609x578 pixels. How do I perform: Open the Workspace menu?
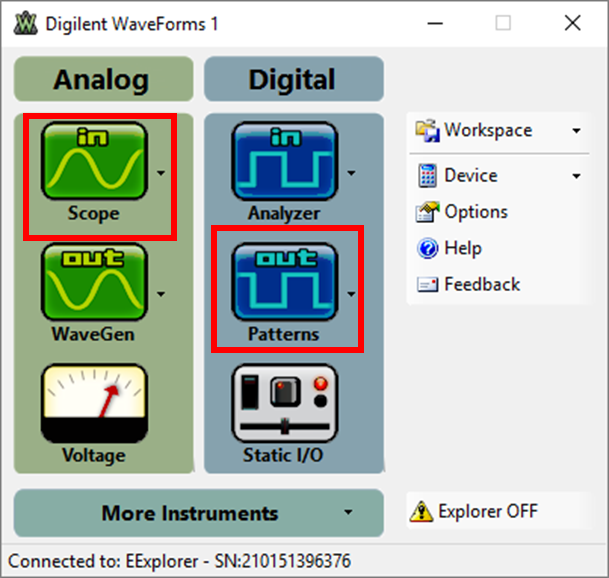coord(498,130)
